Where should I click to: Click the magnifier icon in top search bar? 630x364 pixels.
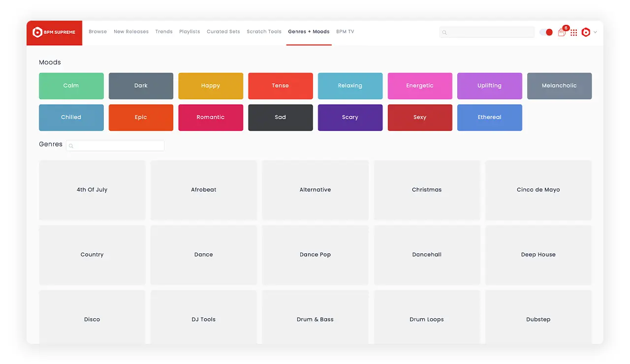click(x=444, y=33)
